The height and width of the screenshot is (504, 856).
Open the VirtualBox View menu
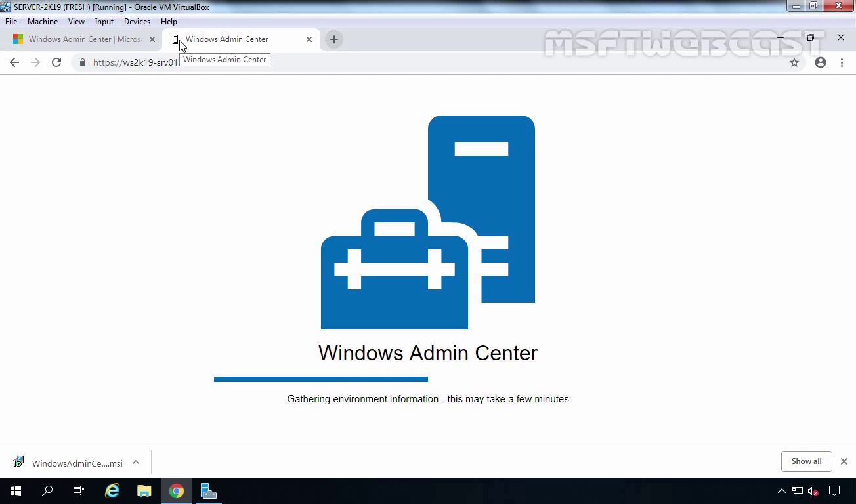point(76,22)
